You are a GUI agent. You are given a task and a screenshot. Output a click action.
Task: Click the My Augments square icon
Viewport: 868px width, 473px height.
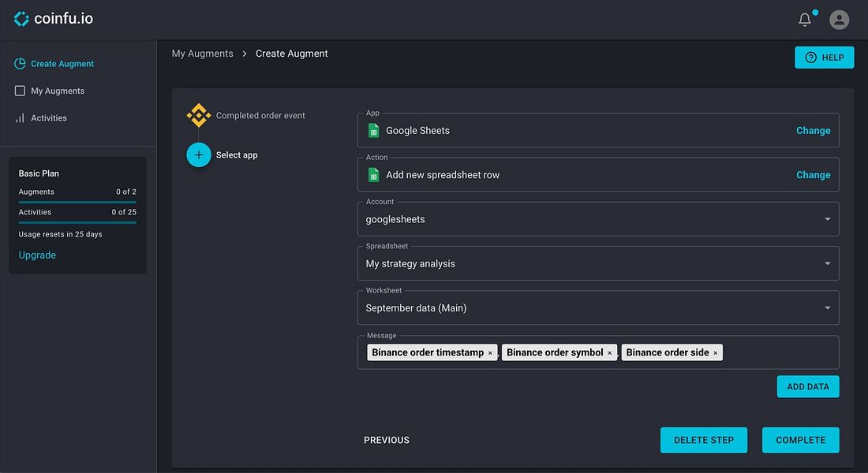click(20, 91)
